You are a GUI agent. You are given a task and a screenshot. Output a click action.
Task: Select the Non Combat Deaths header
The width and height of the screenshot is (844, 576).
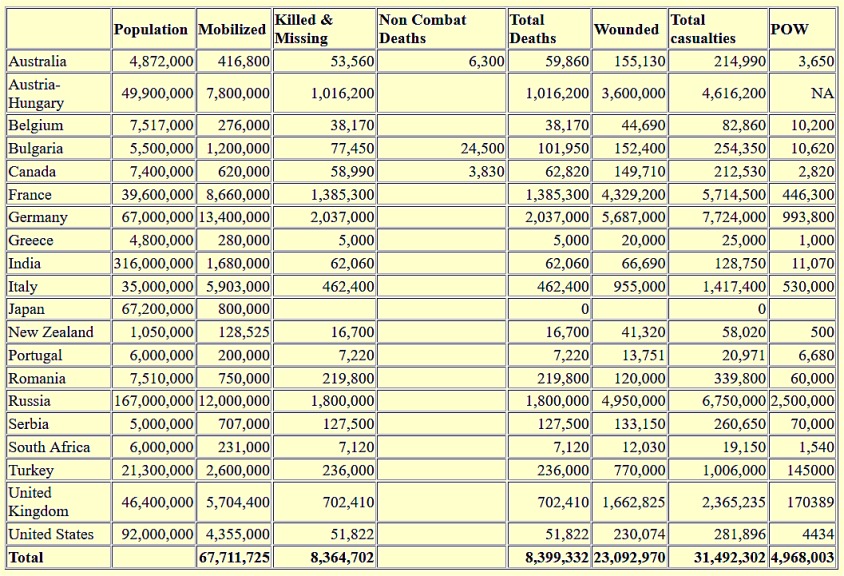click(x=441, y=29)
